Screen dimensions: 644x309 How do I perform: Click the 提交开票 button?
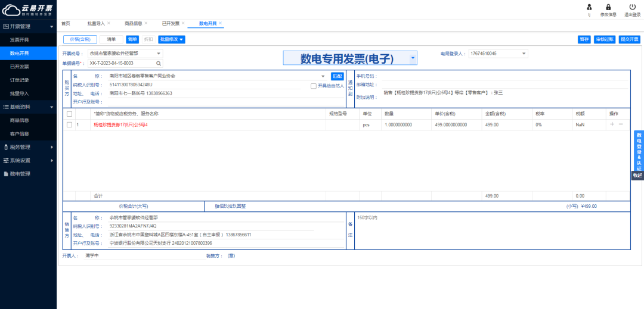click(630, 39)
